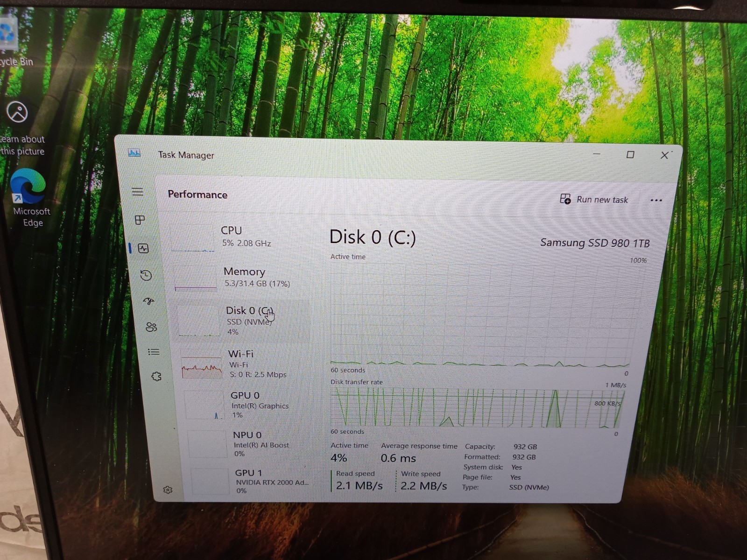
Task: Click the Performance page title
Action: tap(197, 194)
